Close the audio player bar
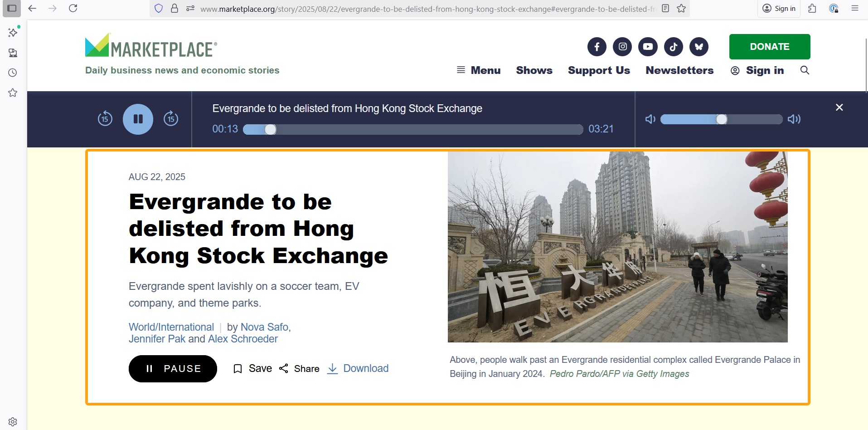868x430 pixels. (x=839, y=107)
